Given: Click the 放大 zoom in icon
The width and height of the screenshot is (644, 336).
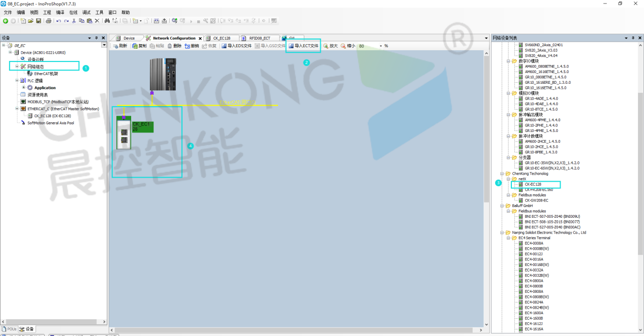Looking at the screenshot, I should tap(330, 46).
